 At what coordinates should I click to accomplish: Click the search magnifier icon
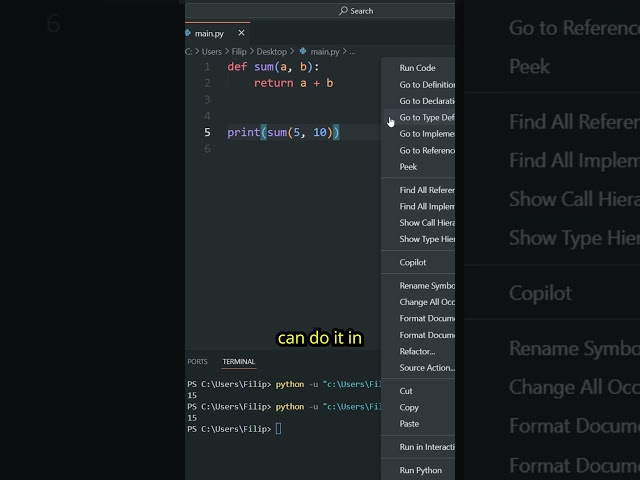click(x=343, y=11)
